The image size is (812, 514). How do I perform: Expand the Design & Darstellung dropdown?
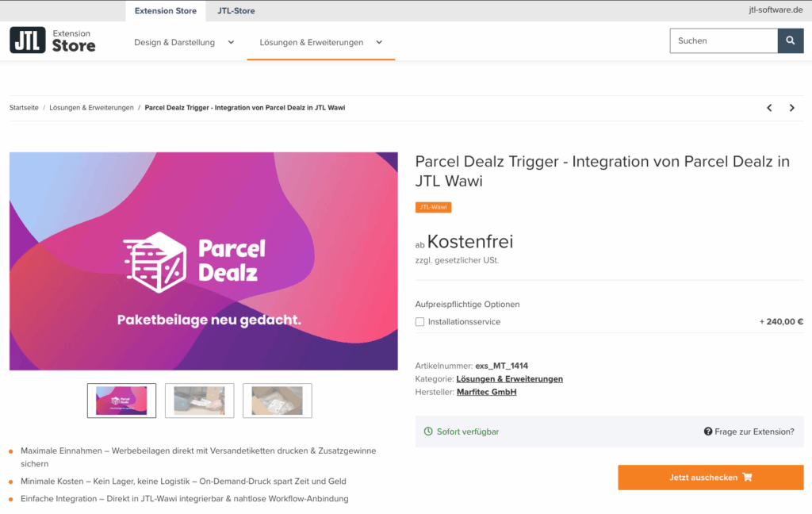pos(231,43)
